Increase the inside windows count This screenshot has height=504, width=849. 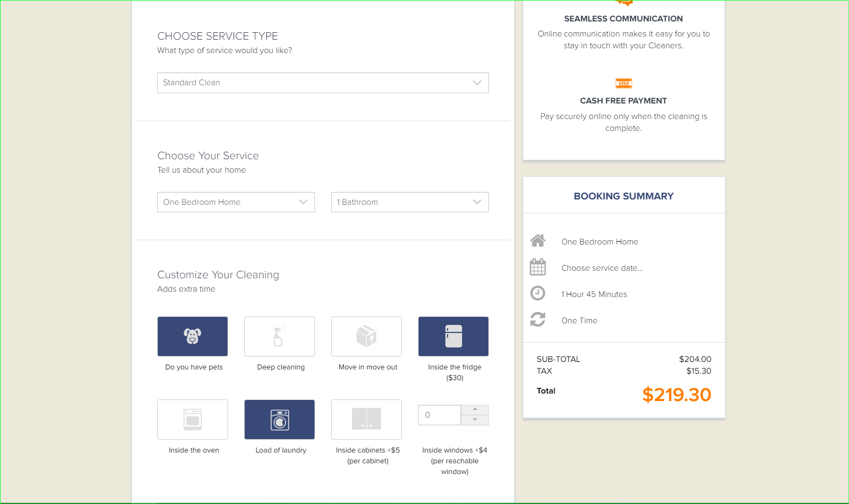pyautogui.click(x=475, y=410)
